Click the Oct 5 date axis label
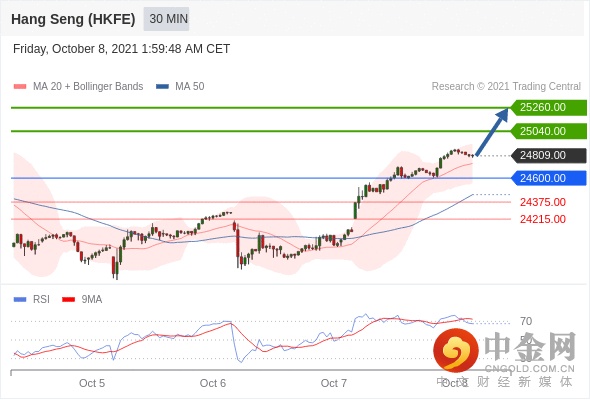 [x=92, y=383]
